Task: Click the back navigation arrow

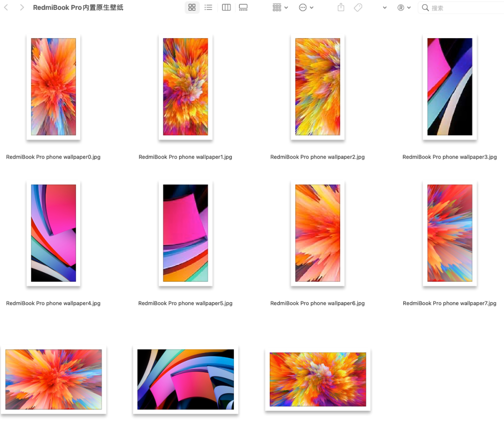Action: 6,7
